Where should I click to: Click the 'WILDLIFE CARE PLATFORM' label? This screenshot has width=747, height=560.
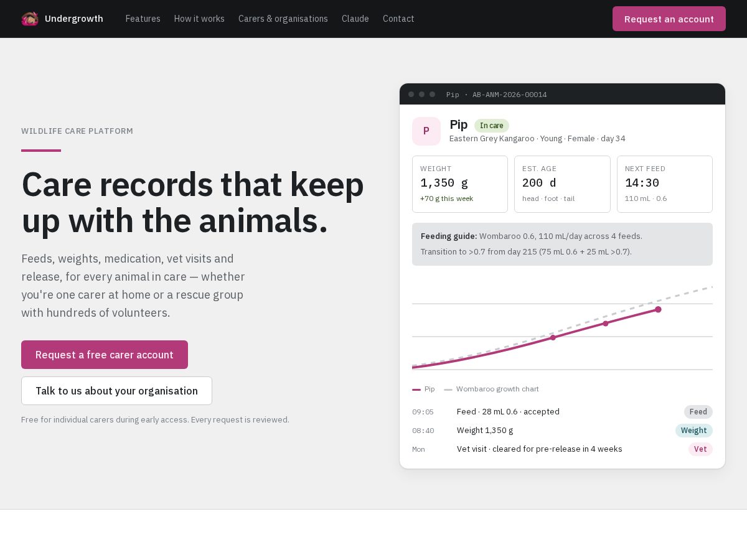point(77,131)
